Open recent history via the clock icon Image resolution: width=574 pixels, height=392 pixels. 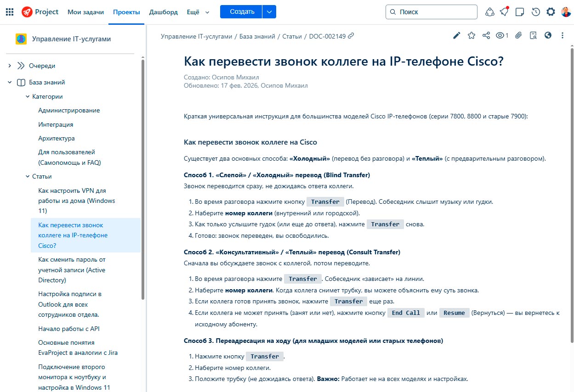point(535,12)
